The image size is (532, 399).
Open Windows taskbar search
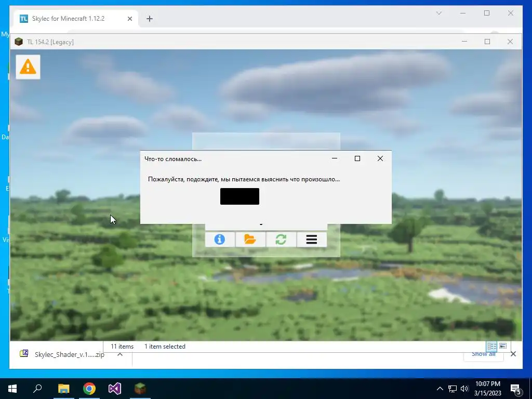pyautogui.click(x=37, y=389)
